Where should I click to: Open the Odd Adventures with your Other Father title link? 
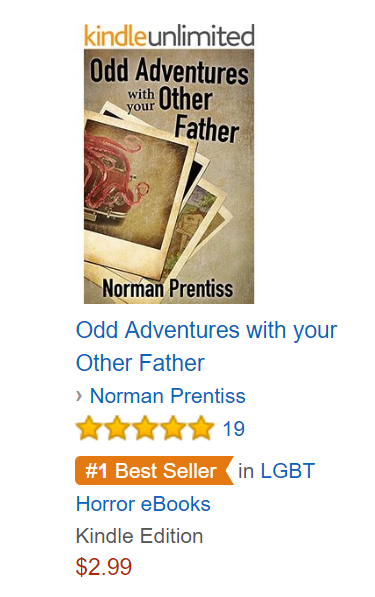pos(207,346)
